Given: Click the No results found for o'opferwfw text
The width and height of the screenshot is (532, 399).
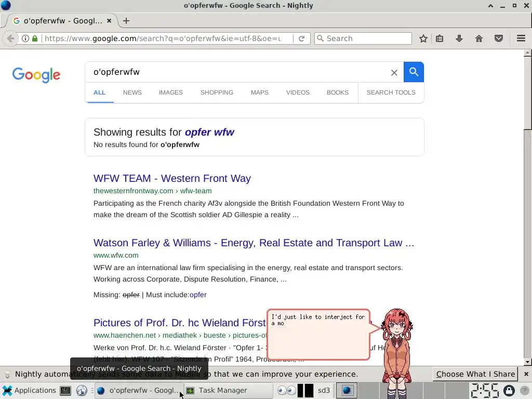Looking at the screenshot, I should point(146,144).
